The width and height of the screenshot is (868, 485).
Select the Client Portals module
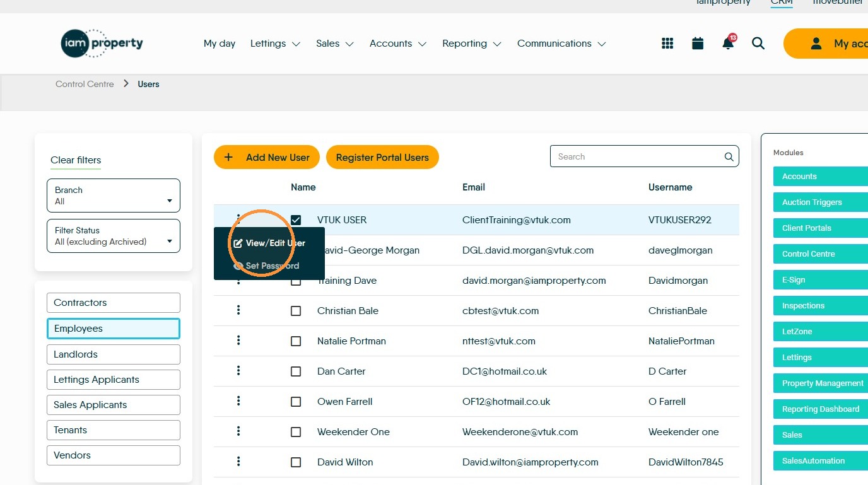click(x=821, y=228)
